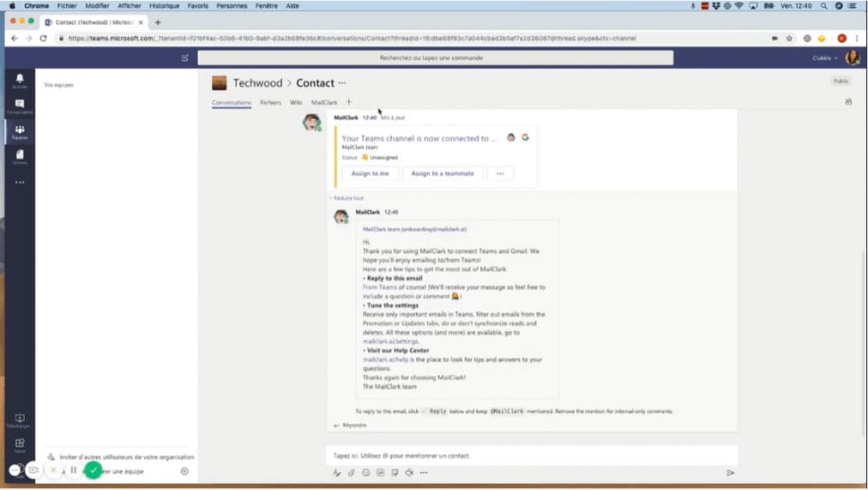Open the mailclark.ai/settings link

(391, 341)
